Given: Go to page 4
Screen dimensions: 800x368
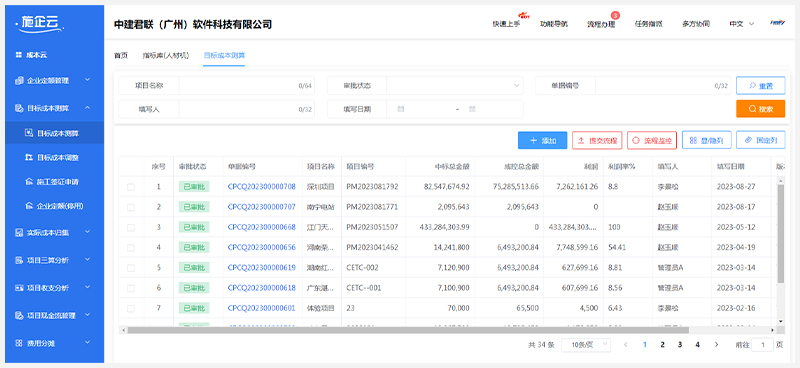Looking at the screenshot, I should click(x=697, y=345).
